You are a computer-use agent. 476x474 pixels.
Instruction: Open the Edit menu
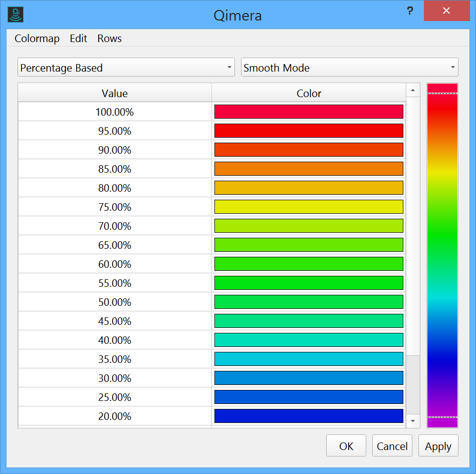78,39
